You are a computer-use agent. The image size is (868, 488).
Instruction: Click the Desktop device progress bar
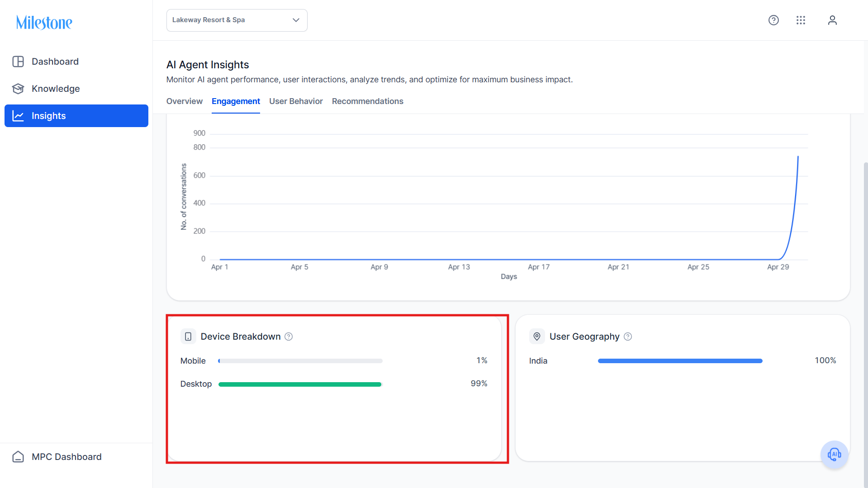pyautogui.click(x=300, y=384)
